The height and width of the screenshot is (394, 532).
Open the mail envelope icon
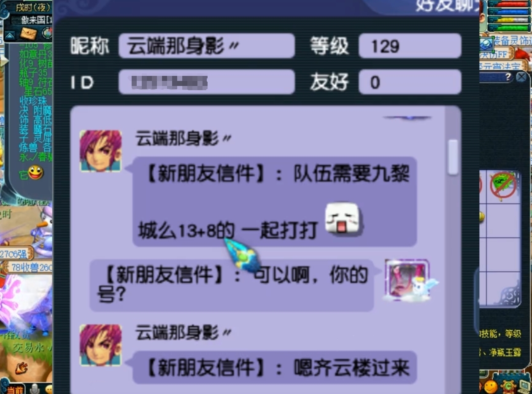click(28, 33)
